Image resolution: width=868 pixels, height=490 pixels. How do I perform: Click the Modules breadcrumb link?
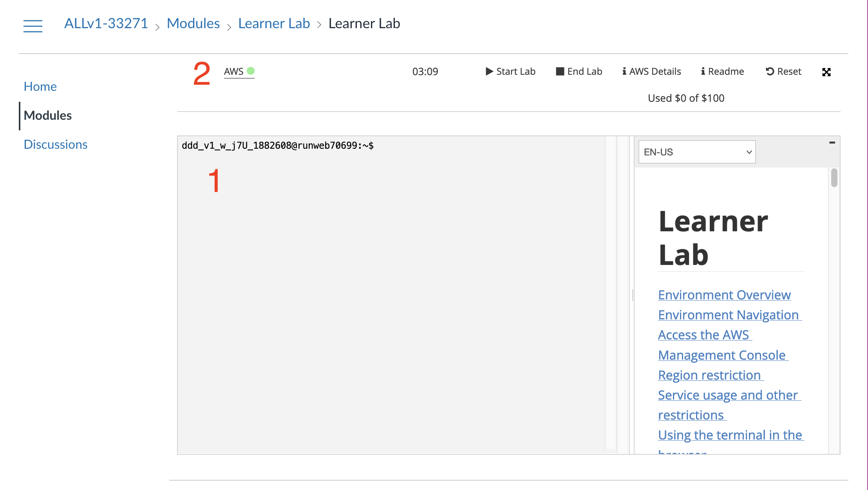click(193, 23)
